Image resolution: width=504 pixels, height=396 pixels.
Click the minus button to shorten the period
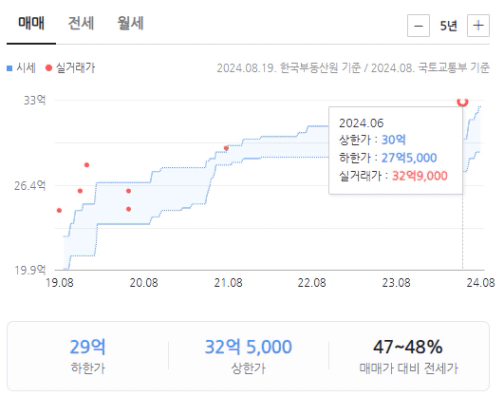418,25
